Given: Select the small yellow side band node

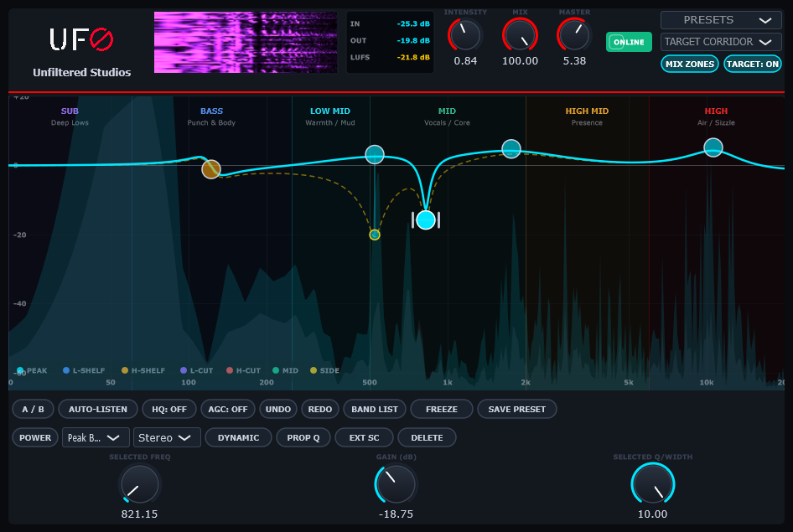Looking at the screenshot, I should point(374,235).
